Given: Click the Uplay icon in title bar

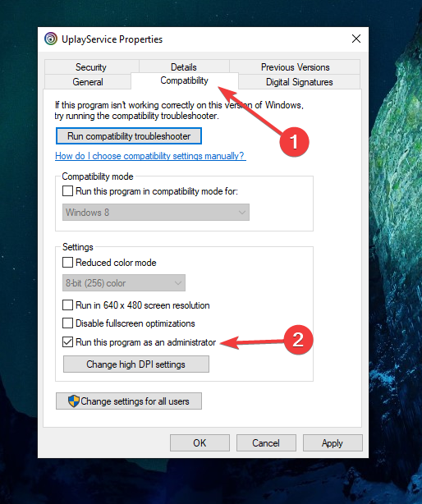Looking at the screenshot, I should 51,39.
